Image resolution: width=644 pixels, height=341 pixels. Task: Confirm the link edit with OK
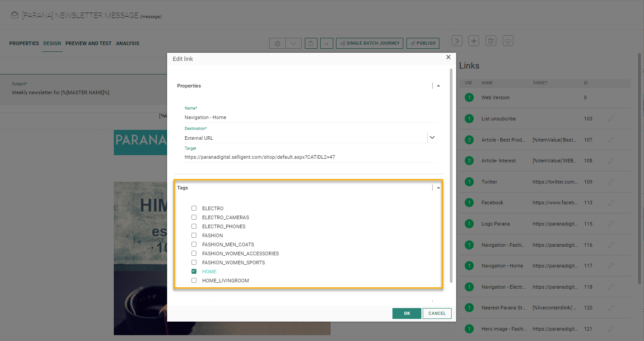406,313
